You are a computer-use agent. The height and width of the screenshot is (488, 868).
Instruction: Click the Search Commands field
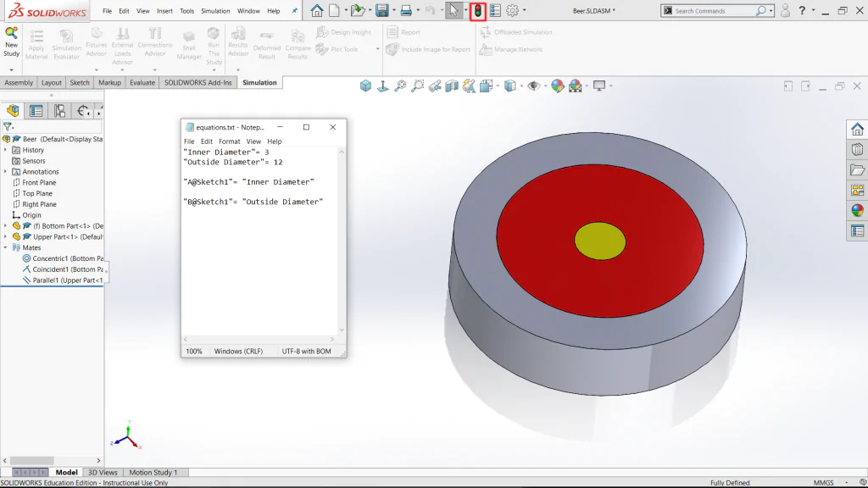point(716,10)
